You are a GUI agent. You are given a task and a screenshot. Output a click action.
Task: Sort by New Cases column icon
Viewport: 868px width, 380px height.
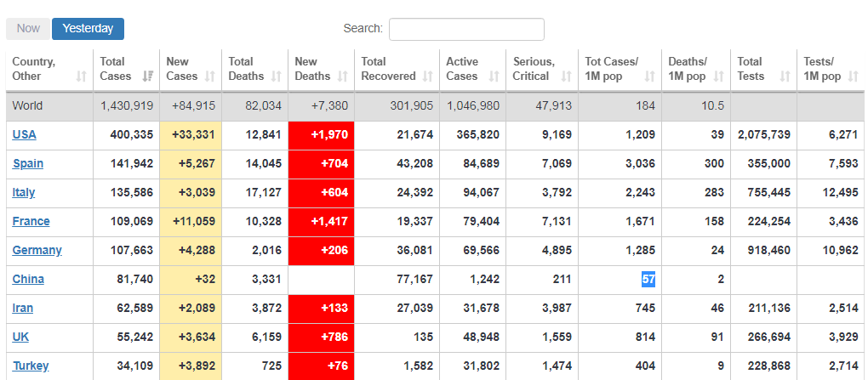[209, 77]
